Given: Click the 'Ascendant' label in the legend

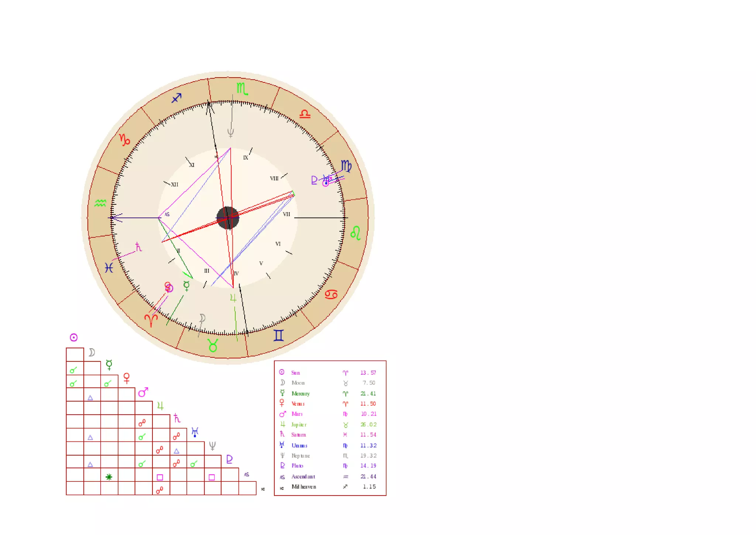Looking at the screenshot, I should click(303, 477).
